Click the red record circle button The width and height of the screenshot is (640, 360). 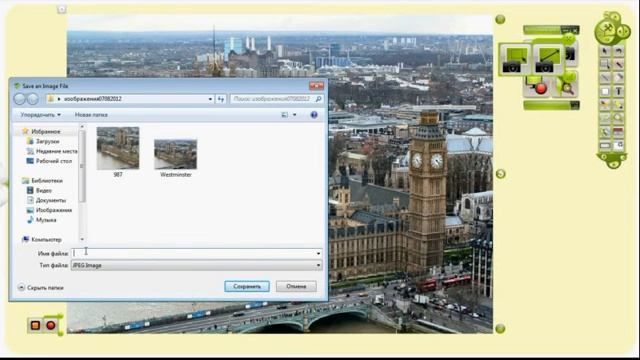51,325
